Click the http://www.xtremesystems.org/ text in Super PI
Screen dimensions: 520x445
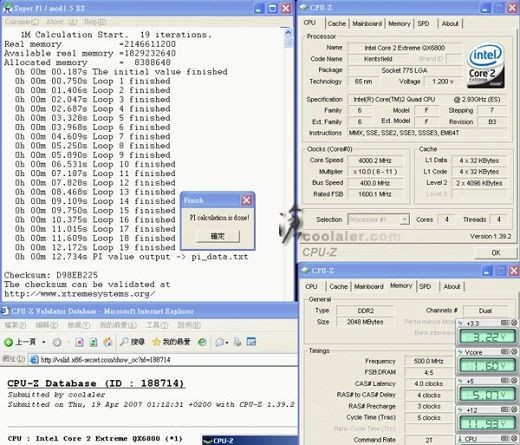coord(79,294)
